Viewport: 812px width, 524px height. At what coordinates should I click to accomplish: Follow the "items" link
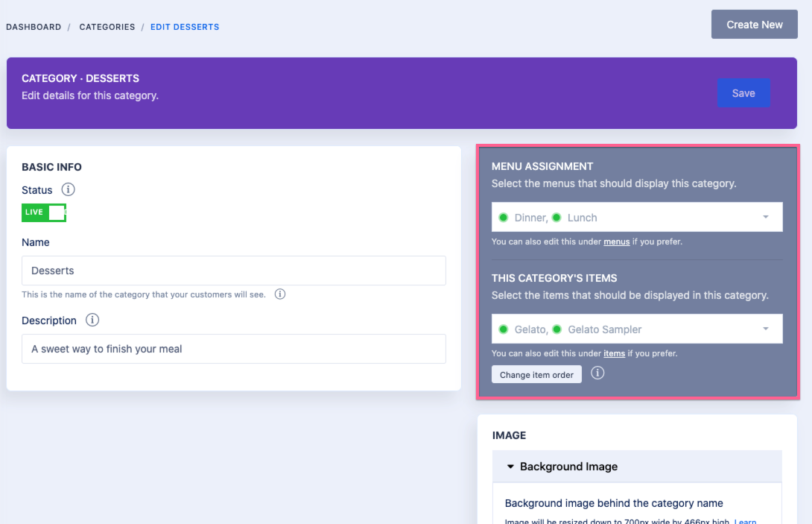tap(614, 353)
